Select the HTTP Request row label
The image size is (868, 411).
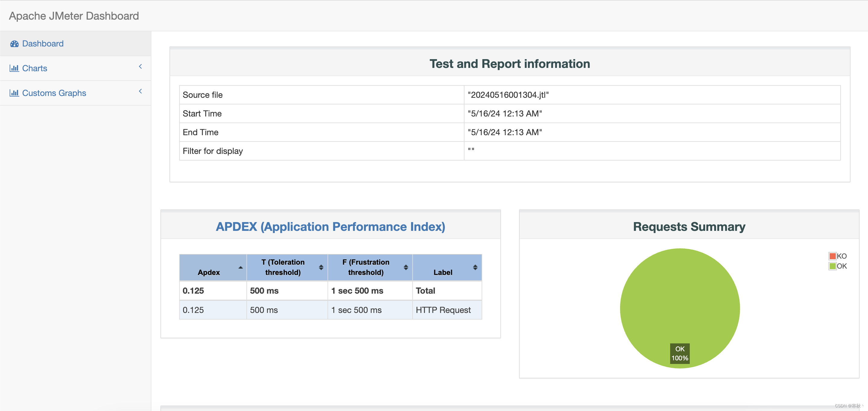click(x=443, y=310)
